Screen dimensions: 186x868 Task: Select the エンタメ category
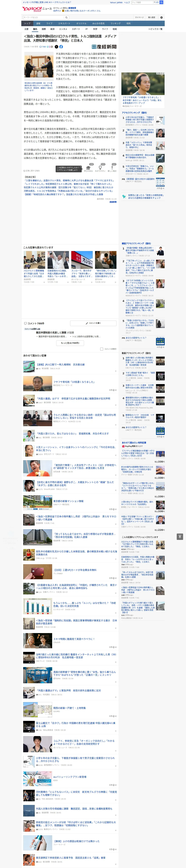click(63, 29)
